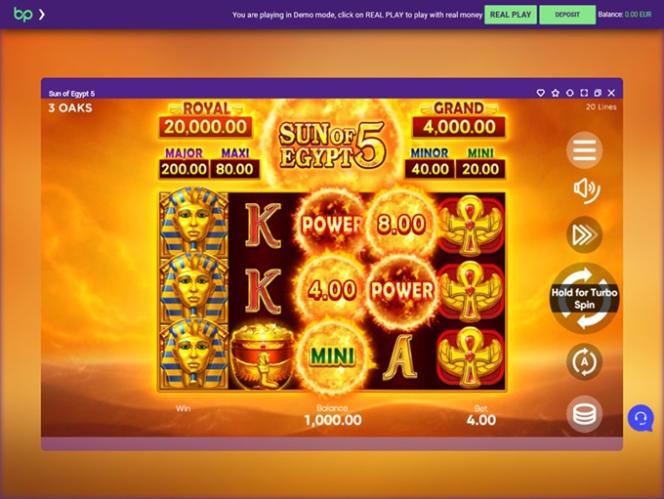Add game to favorites heart icon
Image resolution: width=664 pixels, height=499 pixels.
[x=540, y=93]
